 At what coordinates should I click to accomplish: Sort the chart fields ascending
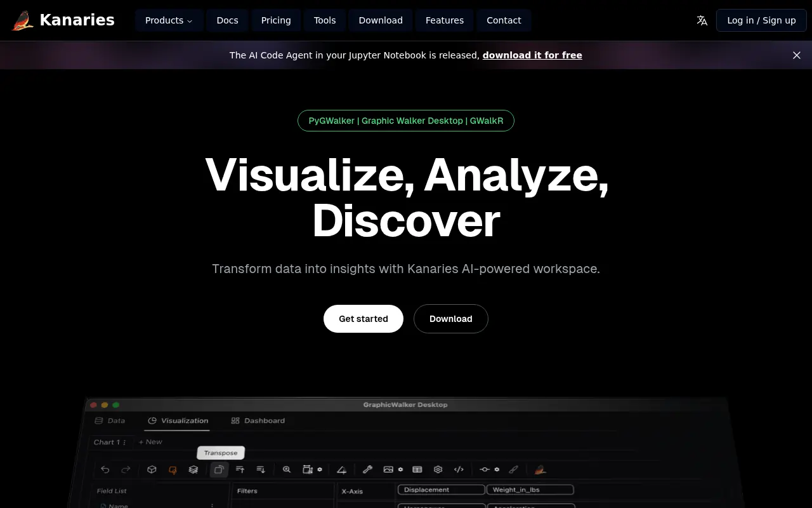[x=240, y=469]
